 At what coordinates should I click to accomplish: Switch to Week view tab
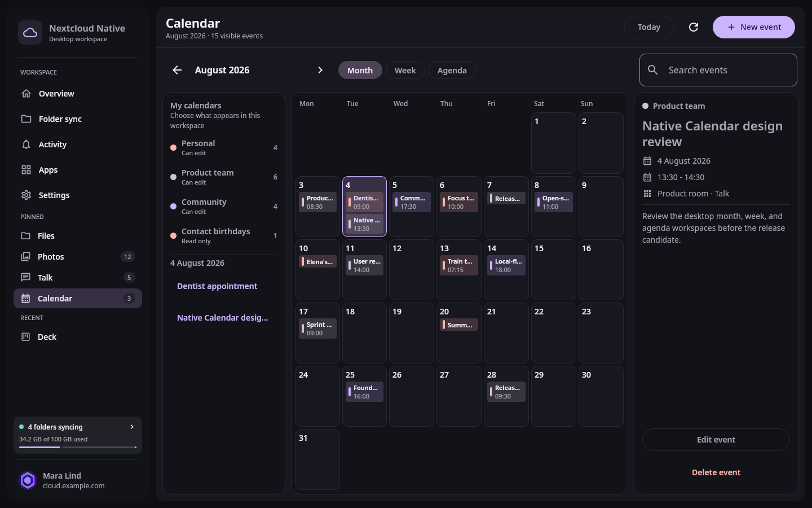[x=405, y=70]
